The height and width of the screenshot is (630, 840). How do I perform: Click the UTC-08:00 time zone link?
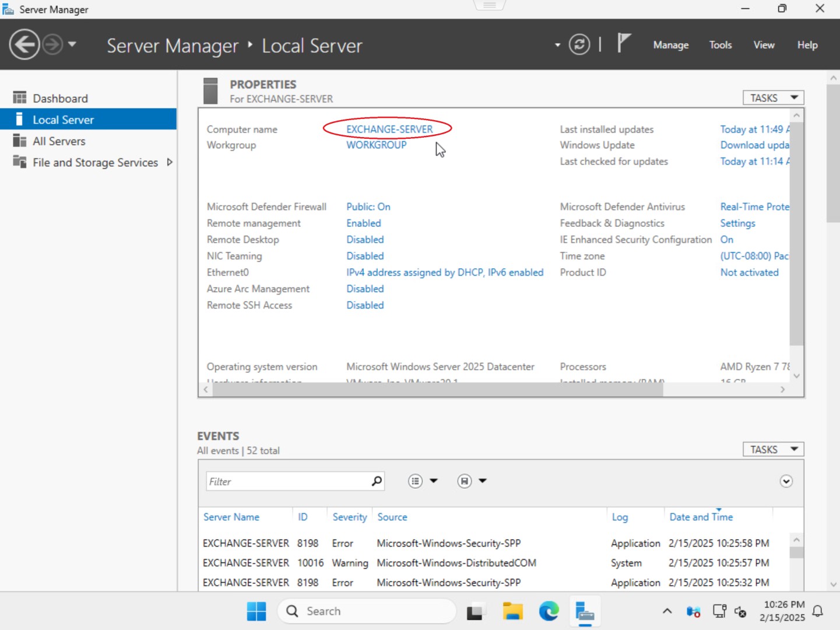755,256
